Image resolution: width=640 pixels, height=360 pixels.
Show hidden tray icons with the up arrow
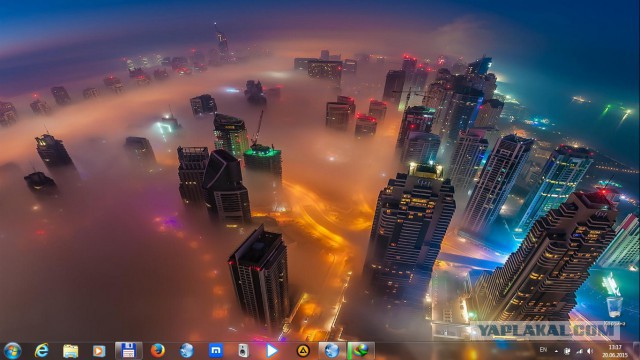tap(556, 351)
